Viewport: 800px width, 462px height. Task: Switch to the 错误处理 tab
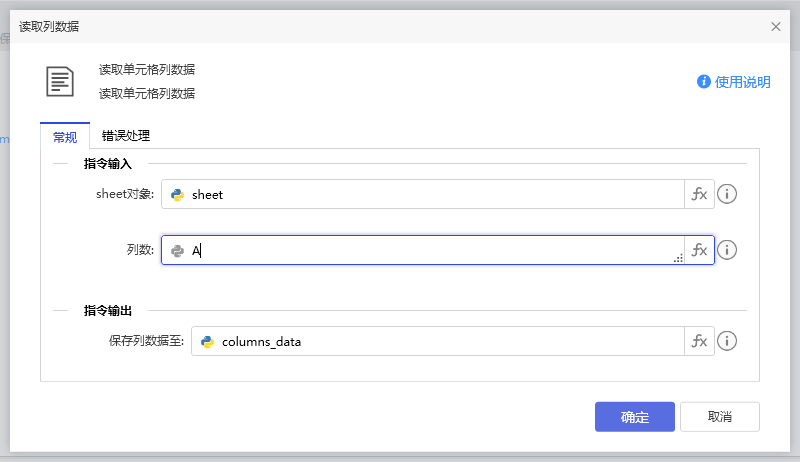click(x=126, y=136)
